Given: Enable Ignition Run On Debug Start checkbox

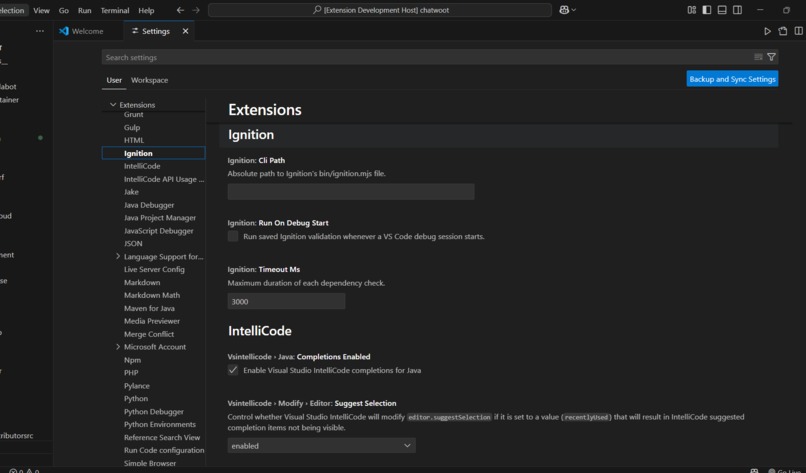Looking at the screenshot, I should (x=233, y=236).
